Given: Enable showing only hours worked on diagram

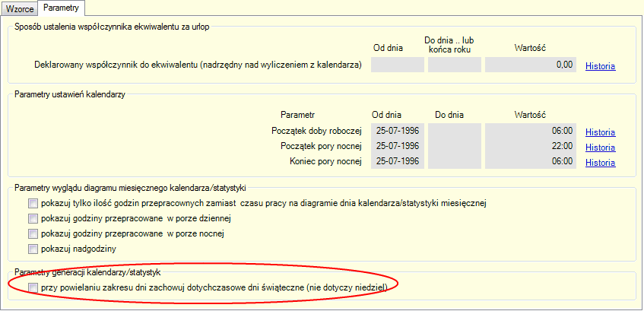Looking at the screenshot, I should 33,204.
